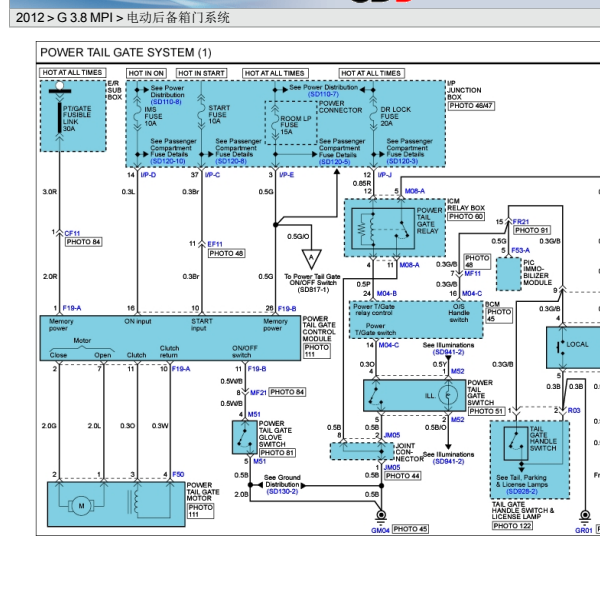The width and height of the screenshot is (600, 605).
Task: Open the SD928-2 tail lamps link
Action: click(x=522, y=492)
